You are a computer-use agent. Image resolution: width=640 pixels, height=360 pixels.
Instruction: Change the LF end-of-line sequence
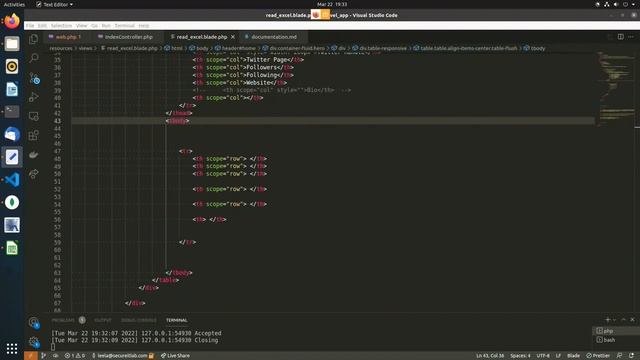(558, 356)
